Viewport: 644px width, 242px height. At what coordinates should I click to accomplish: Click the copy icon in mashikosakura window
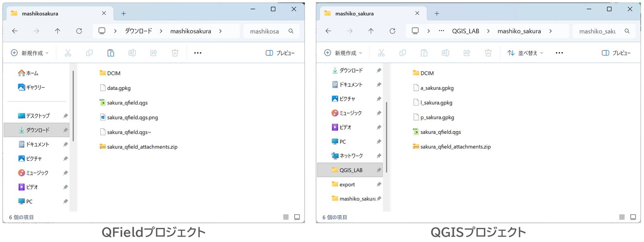pyautogui.click(x=89, y=53)
